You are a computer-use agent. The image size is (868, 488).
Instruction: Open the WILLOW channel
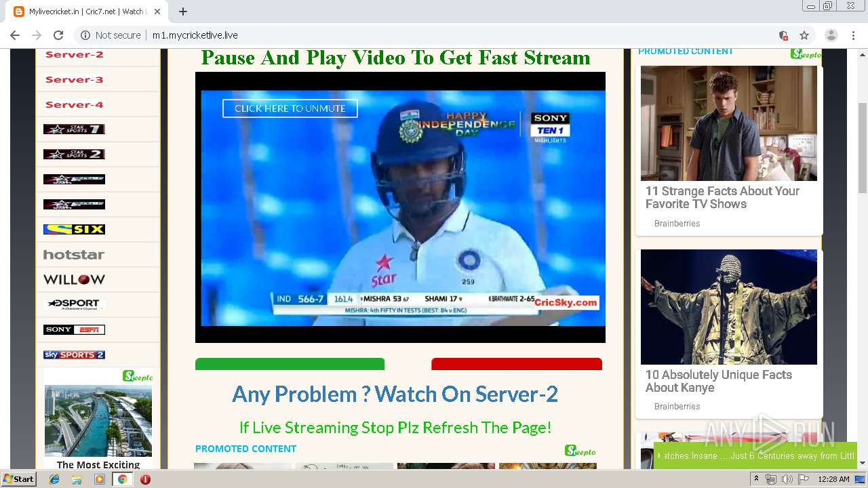(74, 279)
